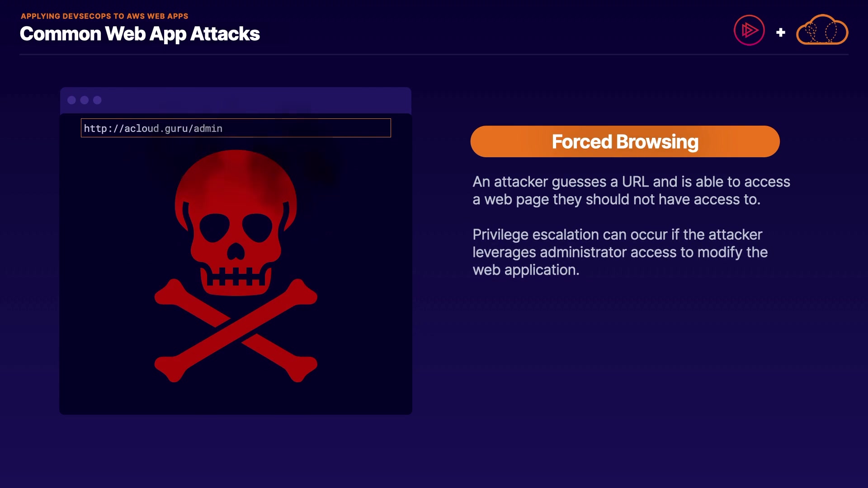Click the skull's teeth
The width and height of the screenshot is (868, 488).
[x=236, y=277]
